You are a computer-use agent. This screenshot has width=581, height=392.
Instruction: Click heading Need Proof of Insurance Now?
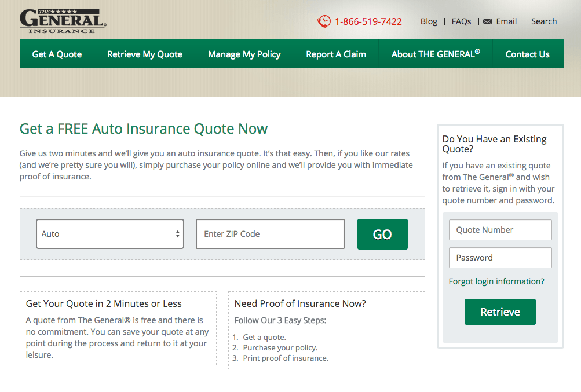tap(300, 303)
